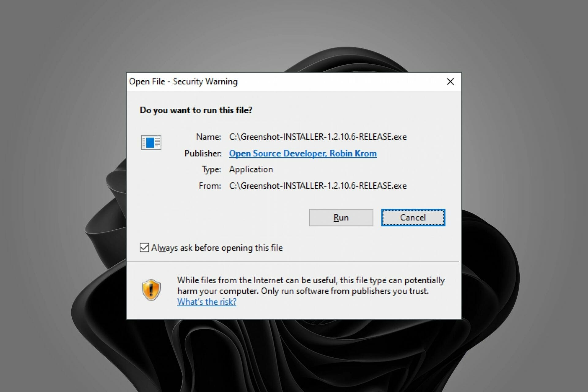Toggle 'Always ask before opening this file'

[144, 248]
